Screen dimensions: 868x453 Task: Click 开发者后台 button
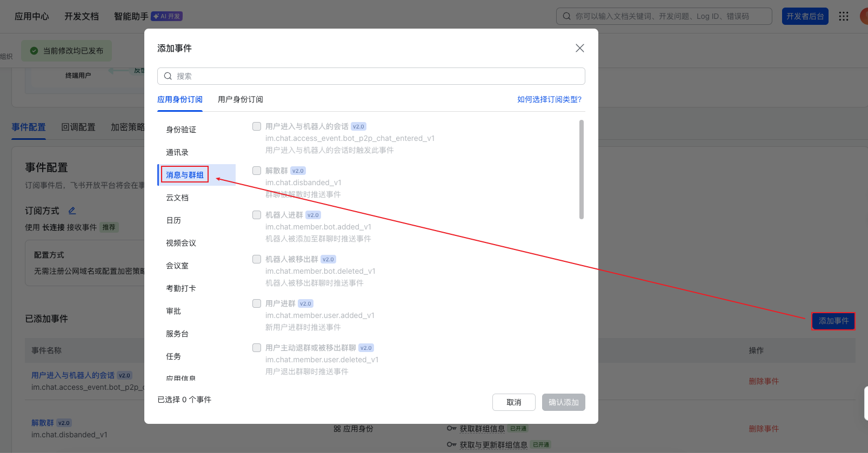tap(805, 16)
